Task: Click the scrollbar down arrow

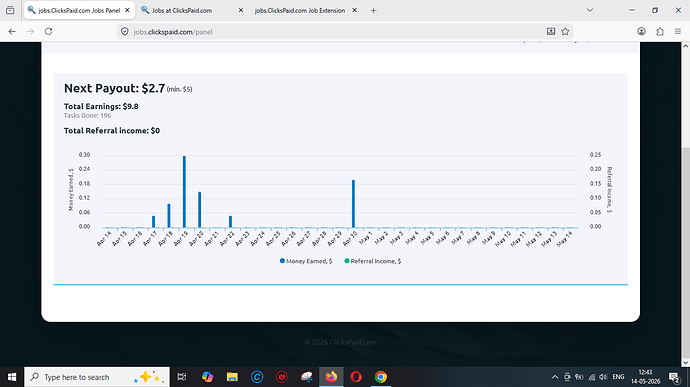Action: [x=686, y=362]
